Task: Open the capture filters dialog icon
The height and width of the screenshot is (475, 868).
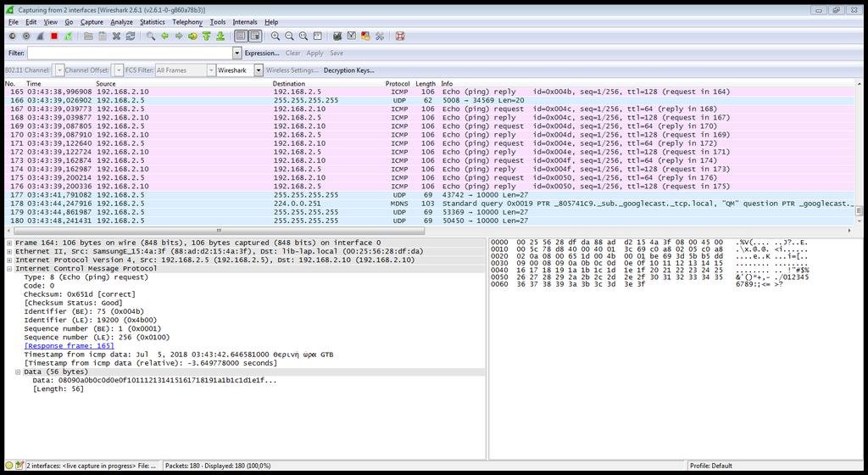Action: (x=337, y=36)
